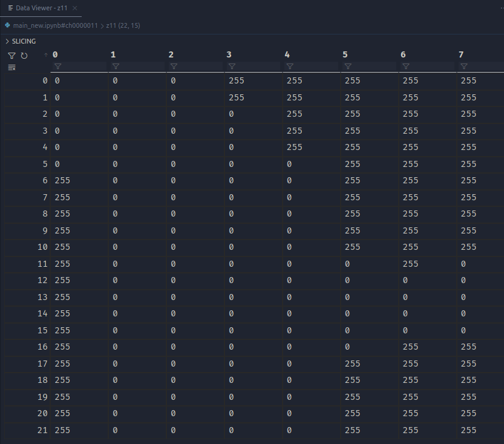Screen dimensions: 504x444
Task: Click cell 255 in row 16, column 6
Action: (410, 347)
